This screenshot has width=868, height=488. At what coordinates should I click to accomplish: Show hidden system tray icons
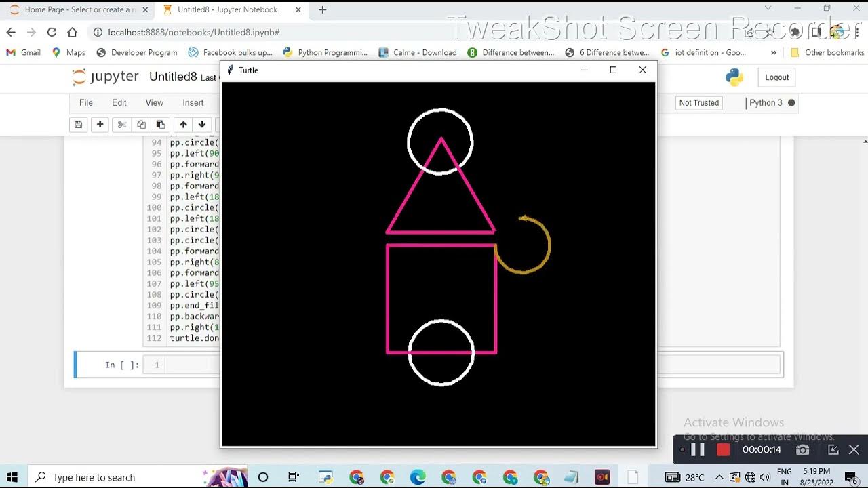coord(719,477)
